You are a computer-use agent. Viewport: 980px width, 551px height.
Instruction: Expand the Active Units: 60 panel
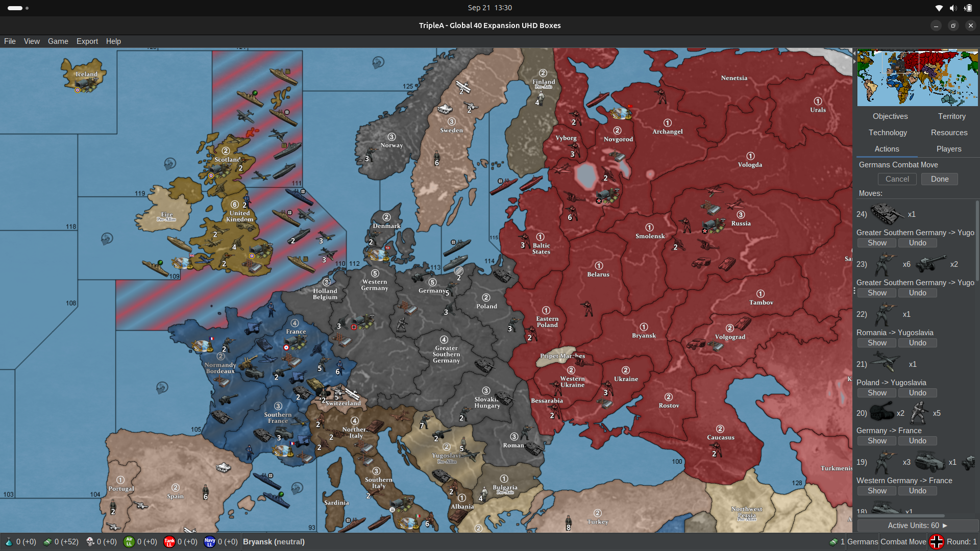917,525
